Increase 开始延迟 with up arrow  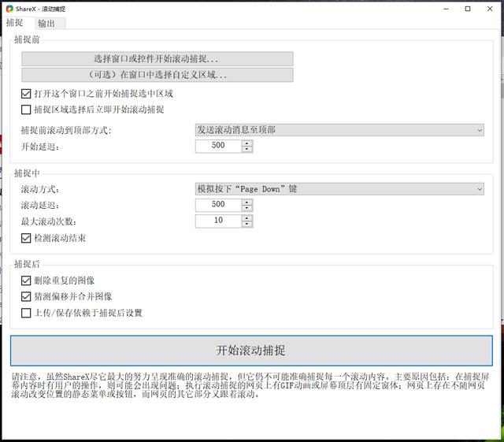[246, 143]
